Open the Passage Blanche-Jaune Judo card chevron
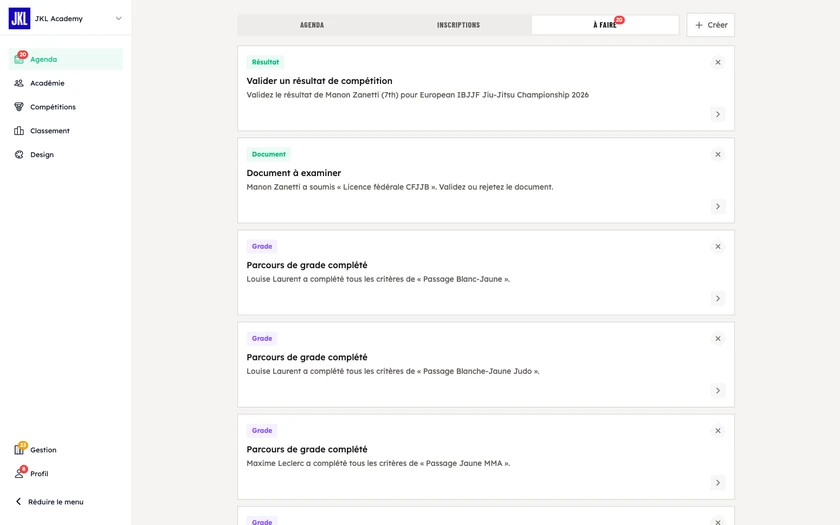The height and width of the screenshot is (525, 840). pyautogui.click(x=718, y=391)
